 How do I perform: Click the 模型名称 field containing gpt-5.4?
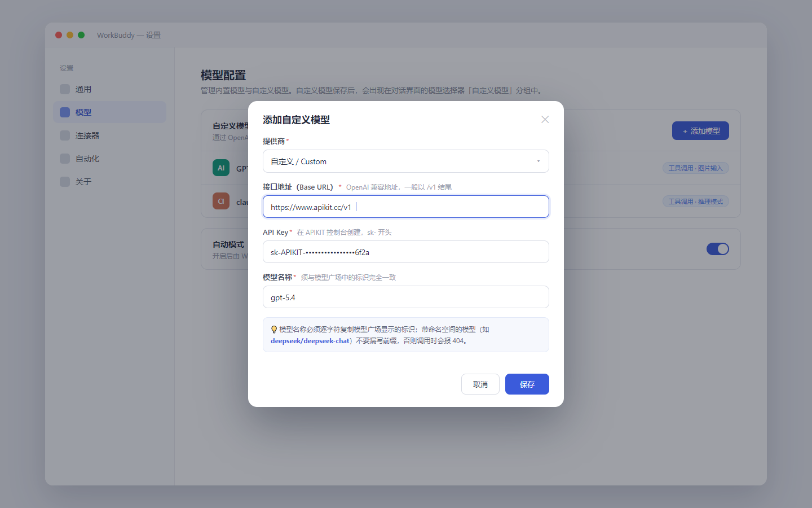pos(406,297)
